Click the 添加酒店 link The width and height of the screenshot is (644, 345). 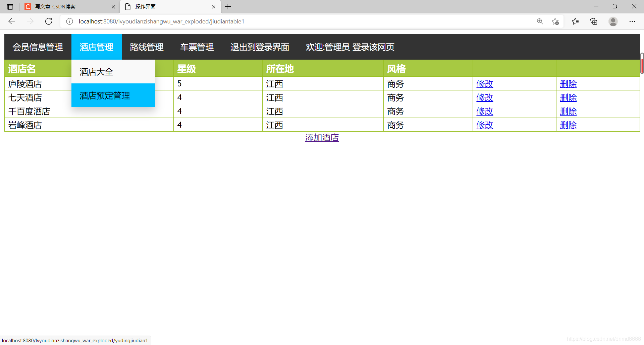pyautogui.click(x=322, y=138)
